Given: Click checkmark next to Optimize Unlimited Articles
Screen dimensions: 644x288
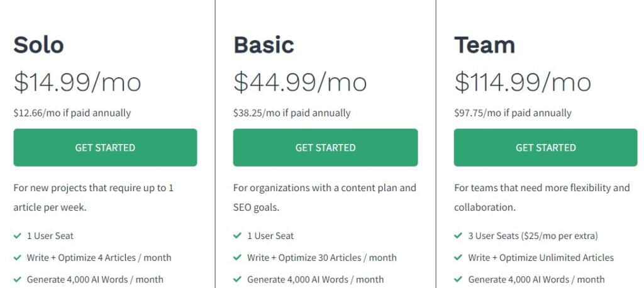Looking at the screenshot, I should [x=458, y=258].
